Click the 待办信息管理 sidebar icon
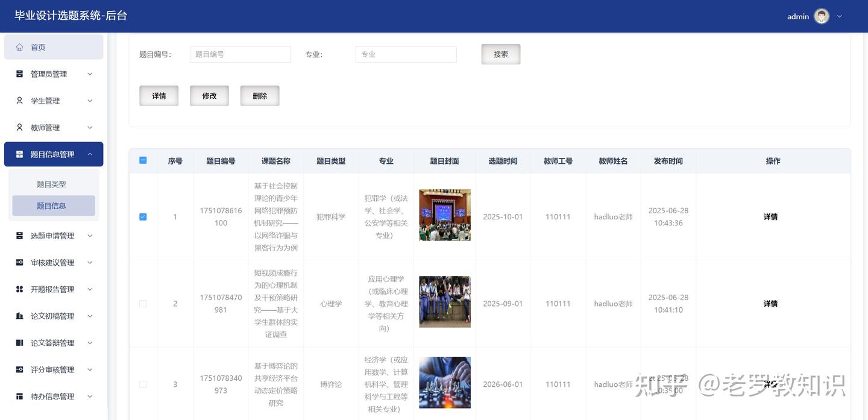This screenshot has height=420, width=868. point(19,396)
